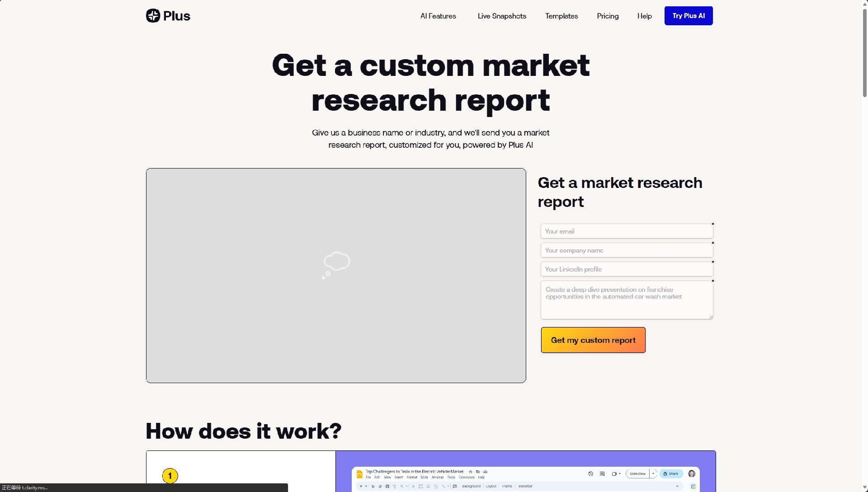
Task: Expand the Slideshow dropdown arrow
Action: (x=653, y=473)
